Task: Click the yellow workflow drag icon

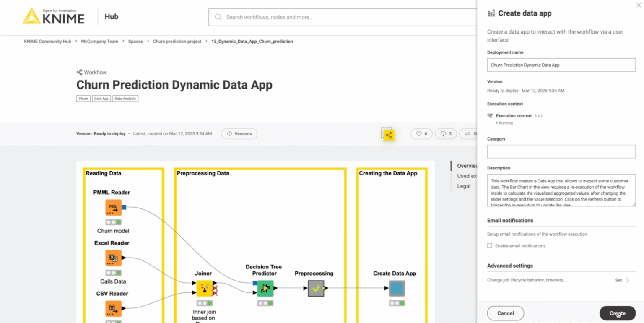Action: pyautogui.click(x=389, y=135)
